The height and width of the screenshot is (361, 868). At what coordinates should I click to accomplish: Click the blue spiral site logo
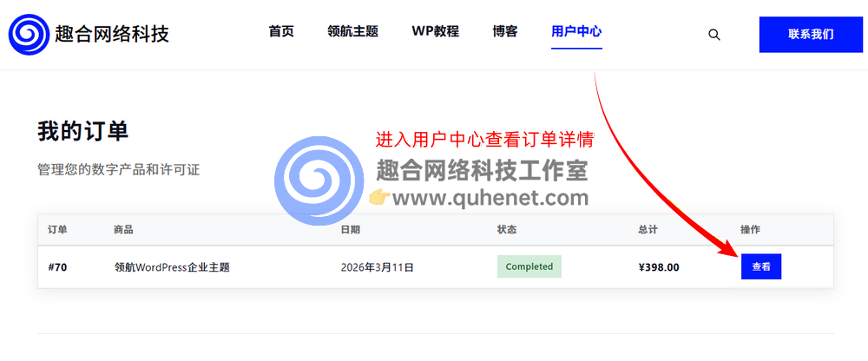pyautogui.click(x=30, y=35)
